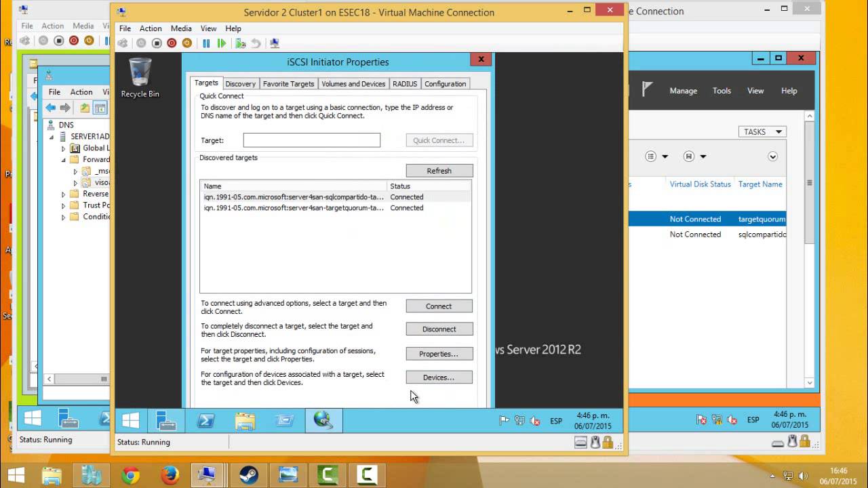Expand Conditi node in DNS tree
Viewport: 868px width, 488px height.
tap(64, 217)
